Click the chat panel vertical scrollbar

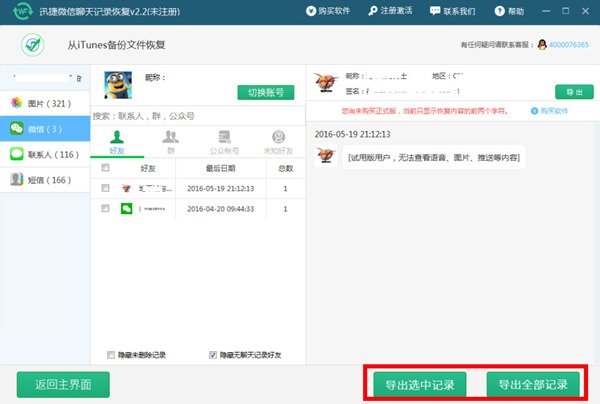[x=597, y=243]
